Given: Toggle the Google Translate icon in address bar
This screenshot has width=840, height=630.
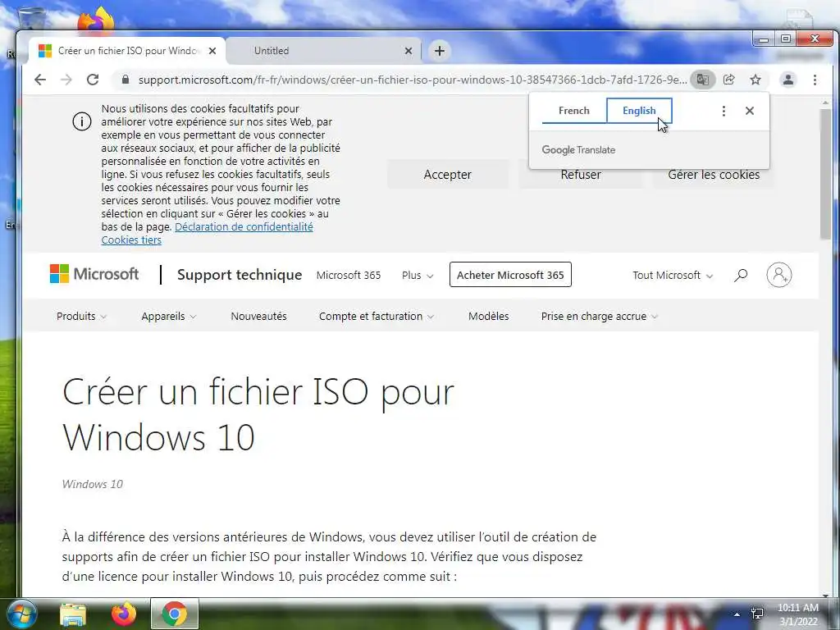Looking at the screenshot, I should tap(702, 80).
